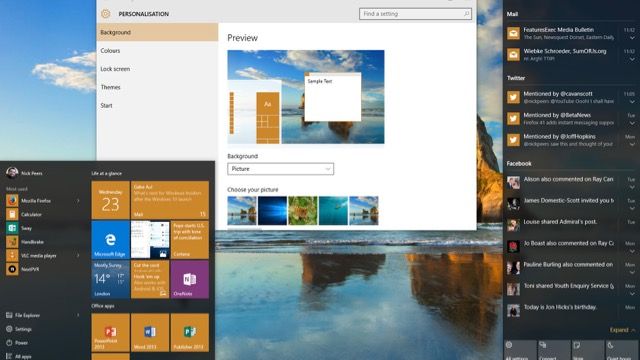
Task: Open the Cortana news tile
Action: pos(190,240)
